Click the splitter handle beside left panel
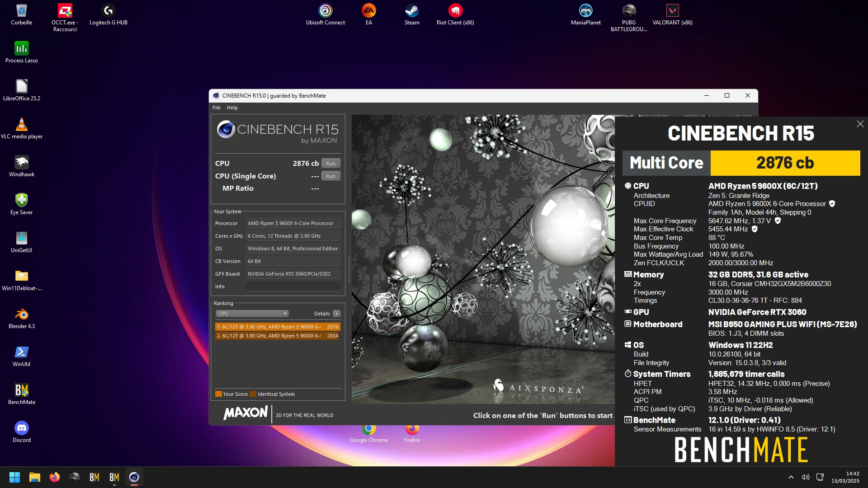 pos(349,268)
